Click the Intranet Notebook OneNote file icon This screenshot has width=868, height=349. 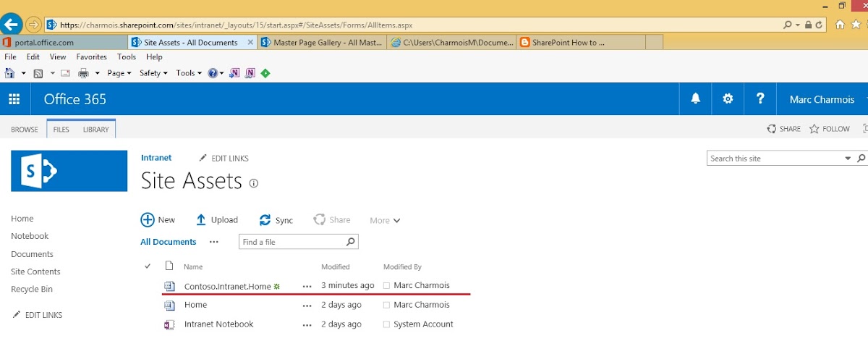(169, 324)
